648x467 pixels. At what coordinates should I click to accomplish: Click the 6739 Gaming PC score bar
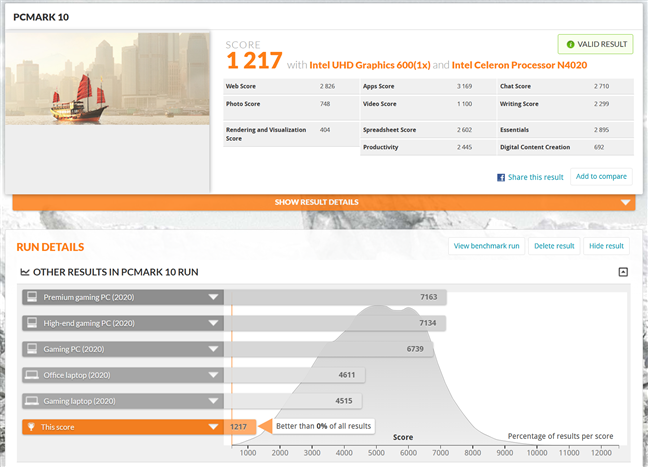tap(329, 349)
